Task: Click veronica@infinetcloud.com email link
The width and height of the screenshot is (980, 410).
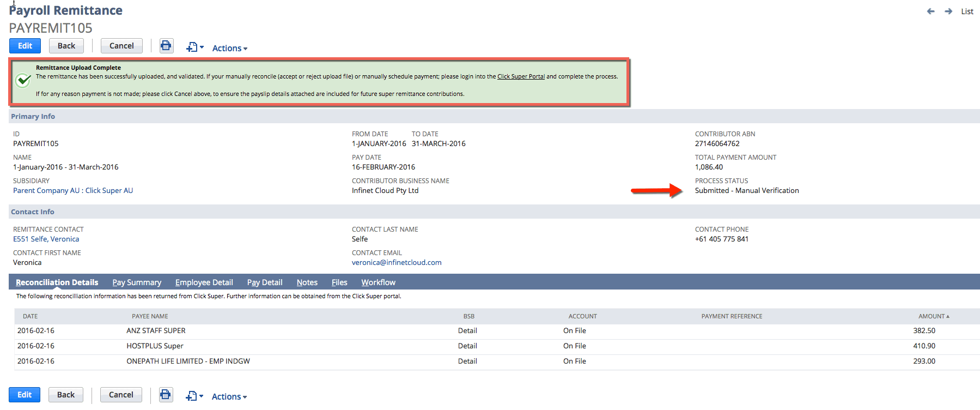Action: coord(397,262)
